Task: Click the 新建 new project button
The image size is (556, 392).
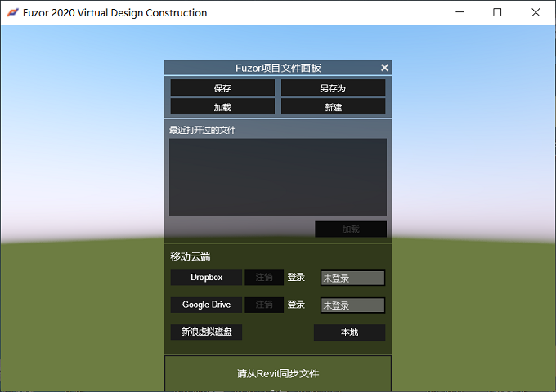Action: tap(333, 107)
